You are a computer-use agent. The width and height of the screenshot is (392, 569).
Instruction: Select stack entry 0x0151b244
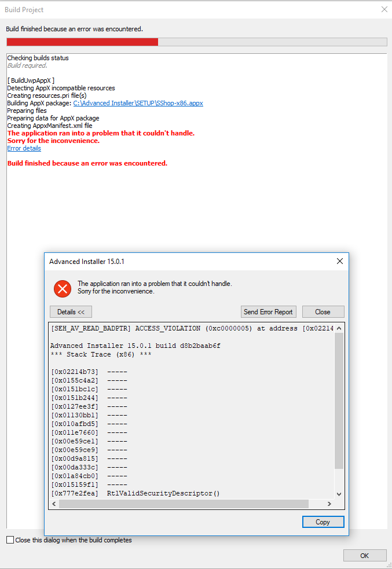(x=89, y=398)
